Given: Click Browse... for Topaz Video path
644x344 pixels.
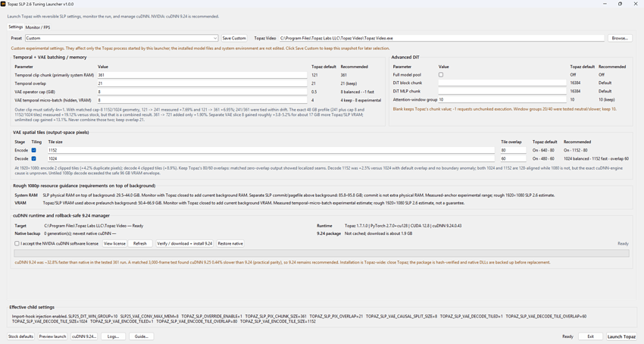Looking at the screenshot, I should pos(620,38).
